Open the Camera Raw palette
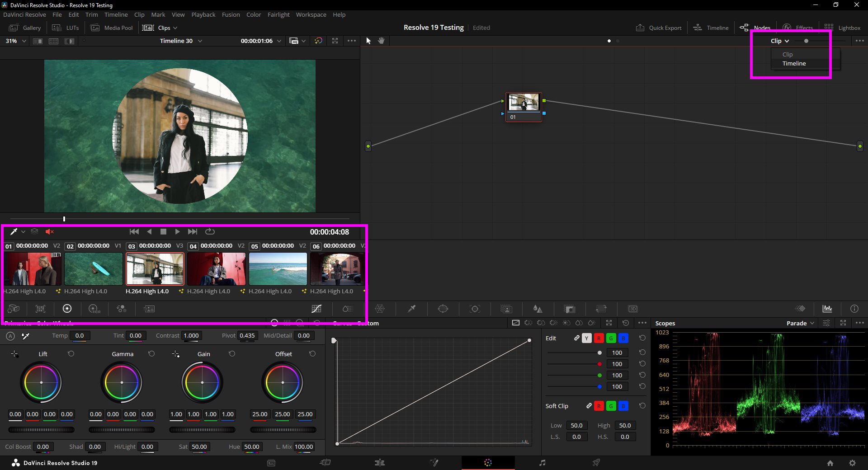 point(14,309)
